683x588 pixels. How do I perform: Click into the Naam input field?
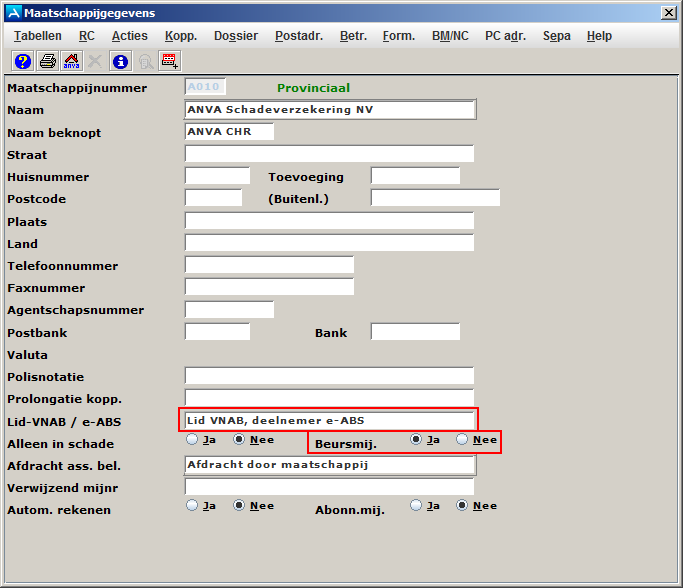pyautogui.click(x=329, y=109)
